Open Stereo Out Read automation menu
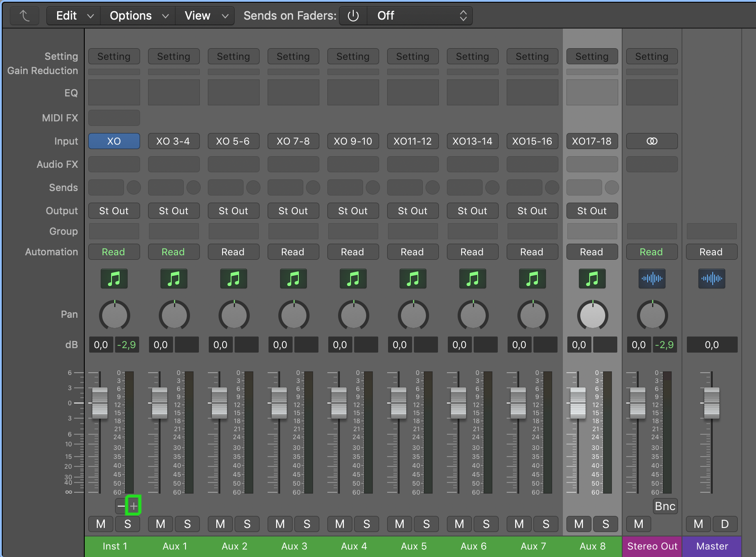Screen dimensions: 756x557 [x=652, y=252]
